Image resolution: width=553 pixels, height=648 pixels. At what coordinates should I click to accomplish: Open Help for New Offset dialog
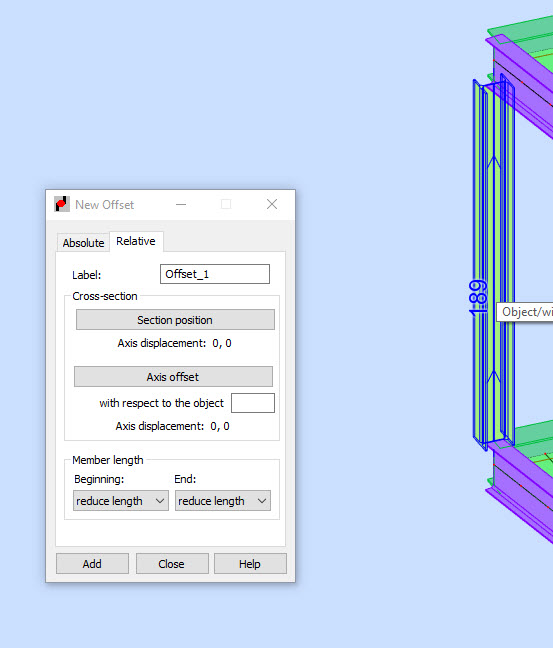pyautogui.click(x=250, y=564)
